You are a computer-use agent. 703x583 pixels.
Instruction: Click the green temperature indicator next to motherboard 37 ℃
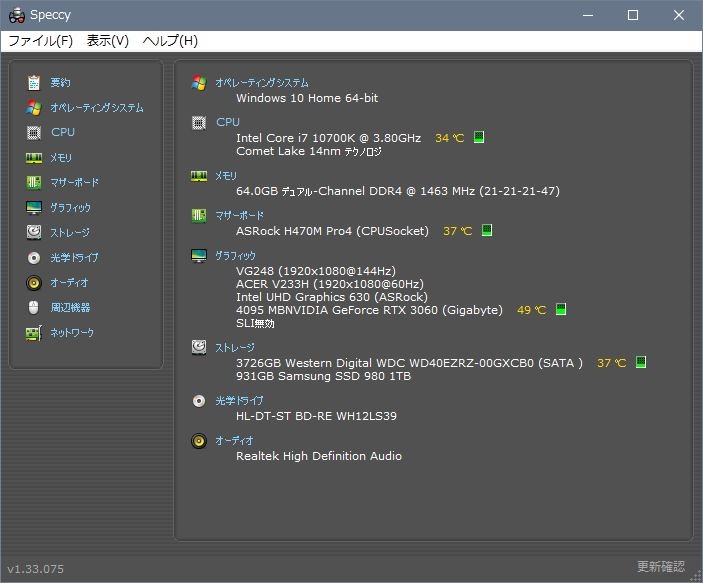click(487, 231)
